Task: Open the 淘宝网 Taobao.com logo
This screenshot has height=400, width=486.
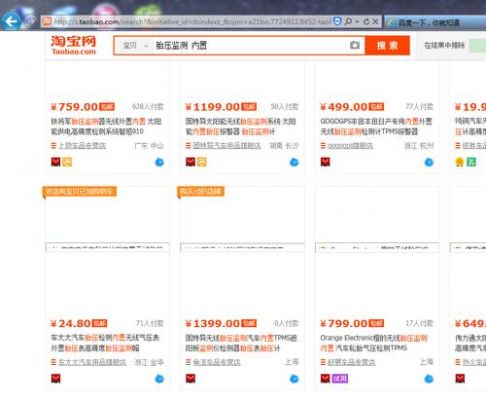Action: pos(73,45)
